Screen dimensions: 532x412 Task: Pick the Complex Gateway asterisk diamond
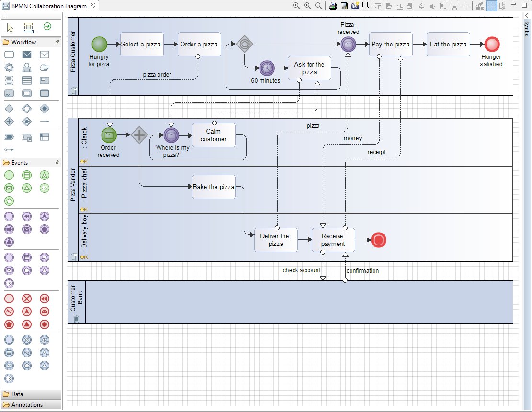tap(45, 109)
